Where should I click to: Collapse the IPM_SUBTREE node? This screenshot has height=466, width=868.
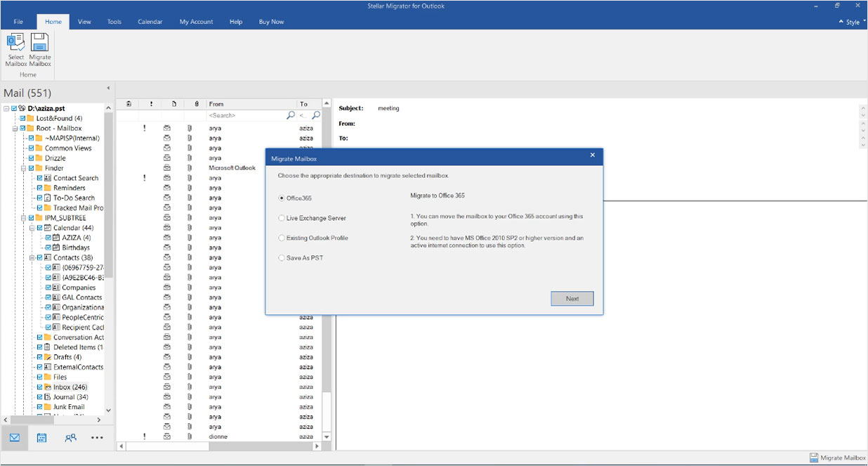coord(23,218)
